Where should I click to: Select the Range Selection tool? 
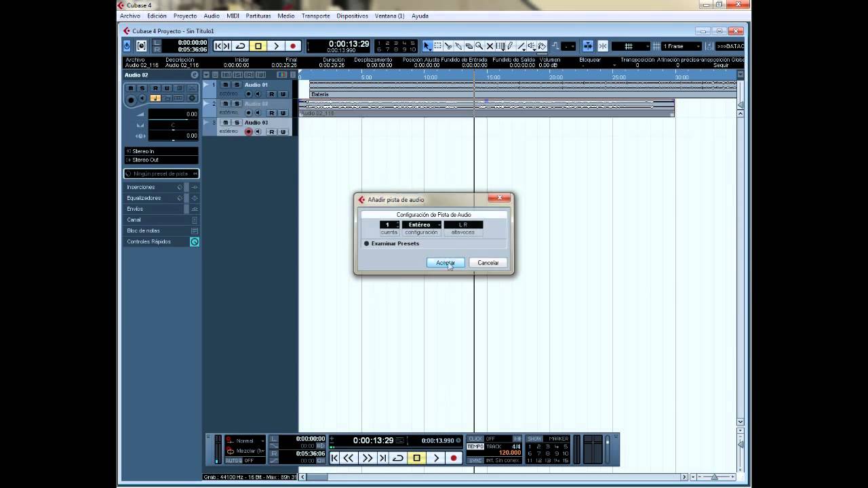(x=437, y=46)
